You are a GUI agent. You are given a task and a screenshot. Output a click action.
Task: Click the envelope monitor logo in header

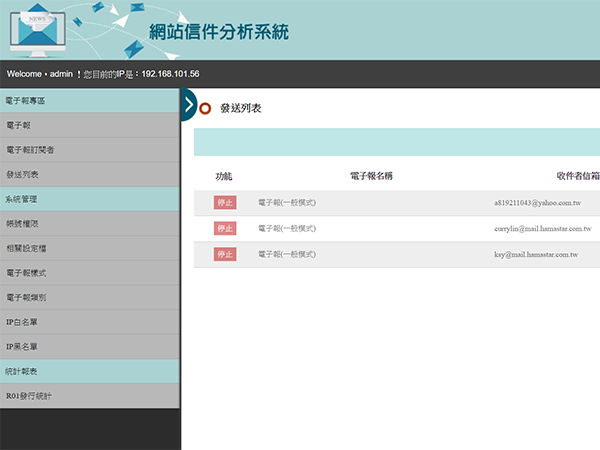(x=38, y=33)
